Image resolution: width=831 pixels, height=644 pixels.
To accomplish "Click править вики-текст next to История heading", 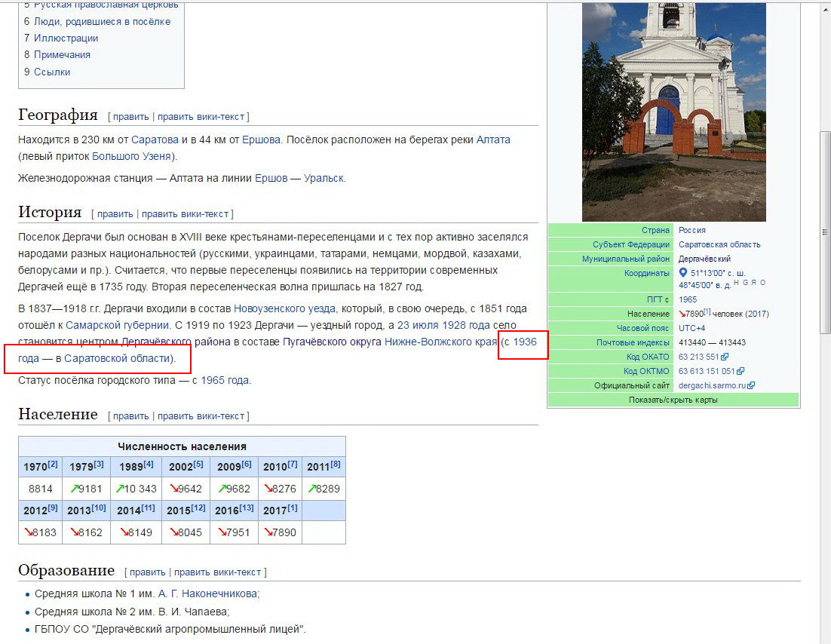I will (186, 214).
